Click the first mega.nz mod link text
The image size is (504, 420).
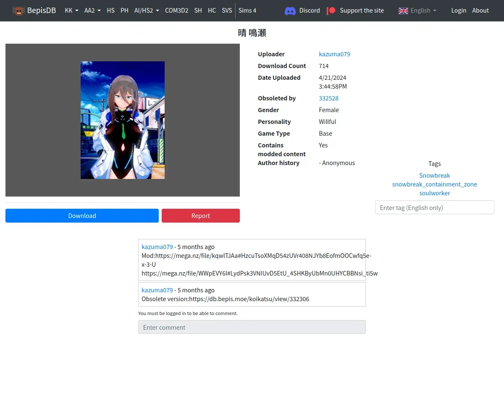click(x=256, y=260)
